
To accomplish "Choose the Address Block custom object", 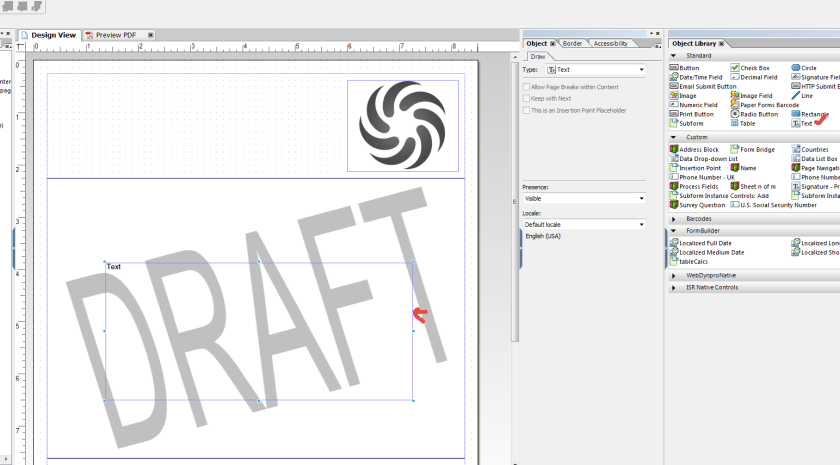I will 698,150.
